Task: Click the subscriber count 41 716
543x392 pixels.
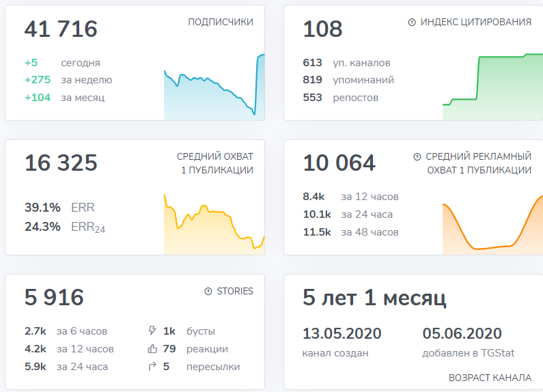Action: 61,29
